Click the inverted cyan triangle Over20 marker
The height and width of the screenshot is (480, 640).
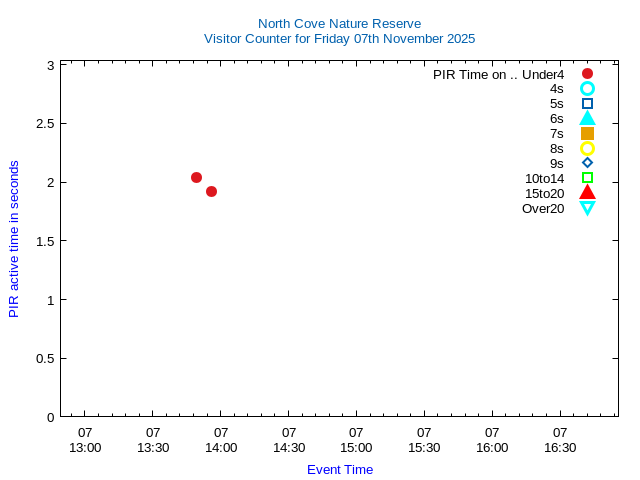click(x=587, y=208)
